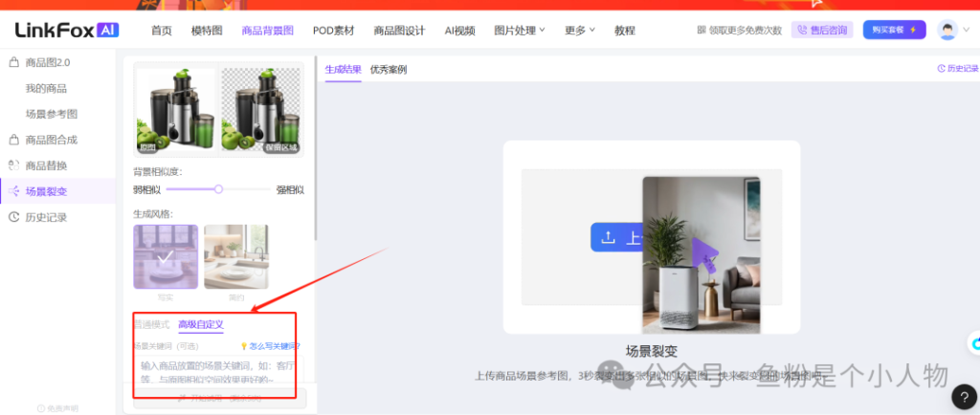
Task: Expand the 更多 dropdown menu
Action: pos(579,30)
